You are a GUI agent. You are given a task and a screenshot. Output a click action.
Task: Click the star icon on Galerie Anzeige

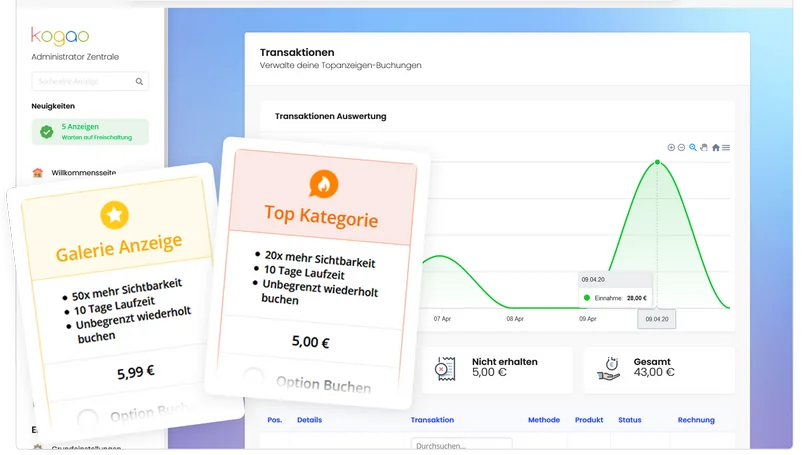click(115, 215)
